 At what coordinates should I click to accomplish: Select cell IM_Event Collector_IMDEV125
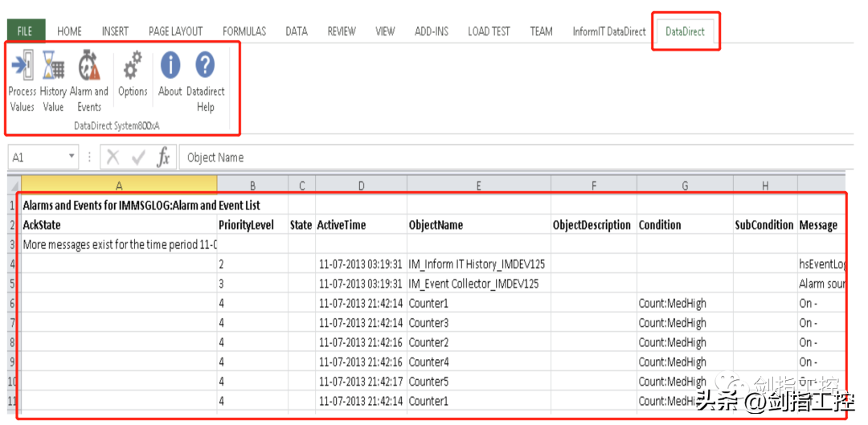click(479, 284)
